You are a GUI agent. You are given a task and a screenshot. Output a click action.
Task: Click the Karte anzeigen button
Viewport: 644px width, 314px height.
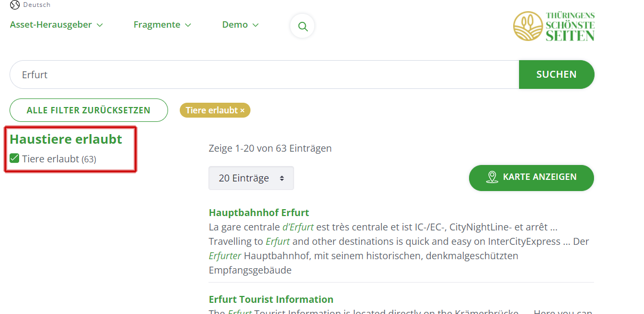coord(531,177)
